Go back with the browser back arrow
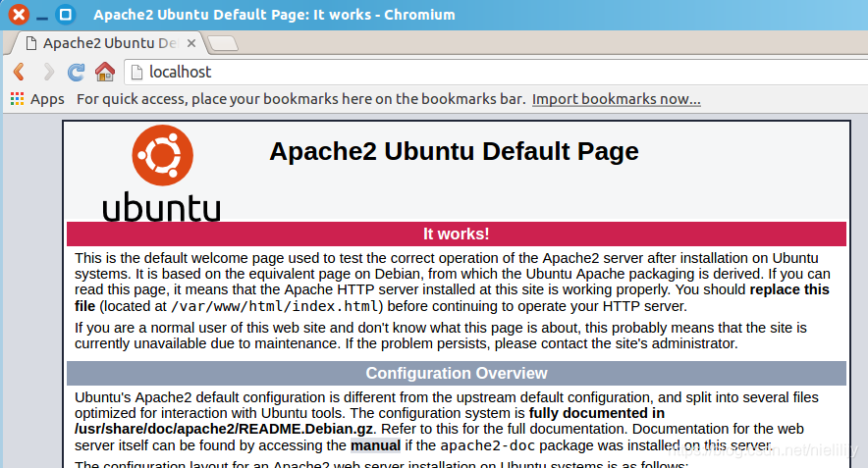The width and height of the screenshot is (868, 468). [20, 72]
